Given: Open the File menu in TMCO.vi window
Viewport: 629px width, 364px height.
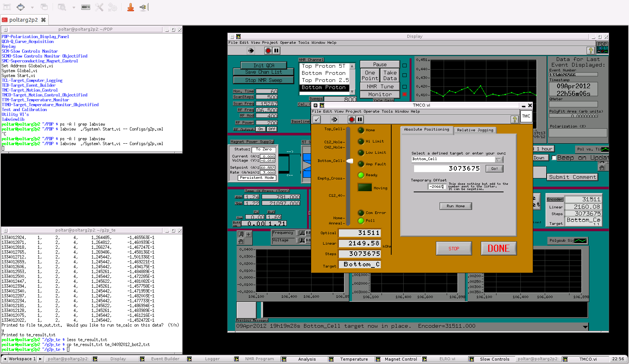Looking at the screenshot, I should [x=316, y=111].
